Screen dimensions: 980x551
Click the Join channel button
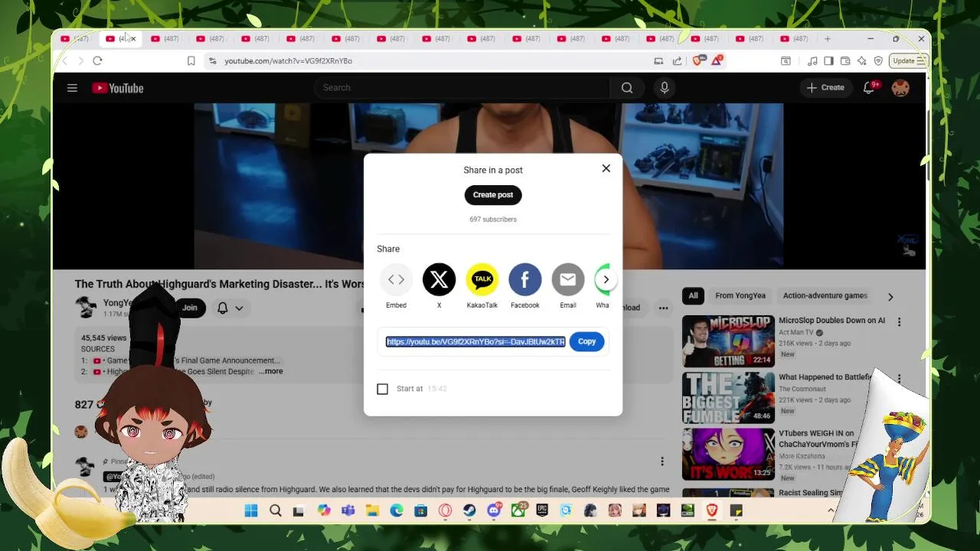pos(190,308)
